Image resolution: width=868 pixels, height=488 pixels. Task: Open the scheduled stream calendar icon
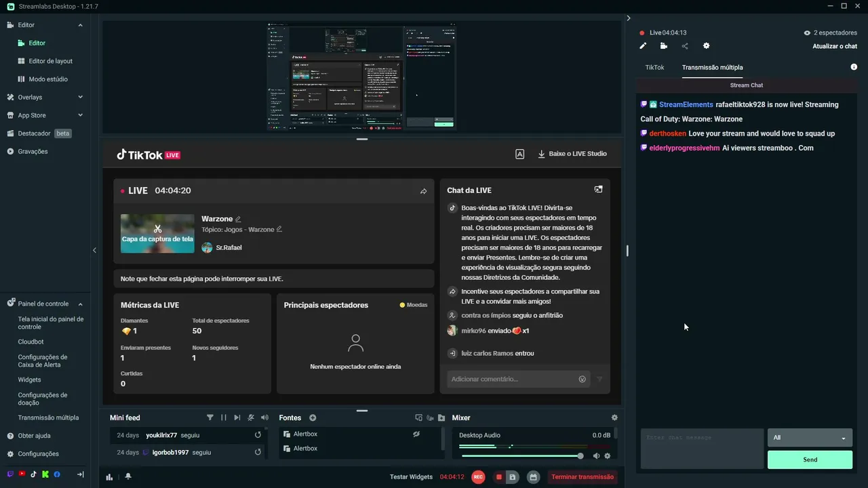coord(534,477)
